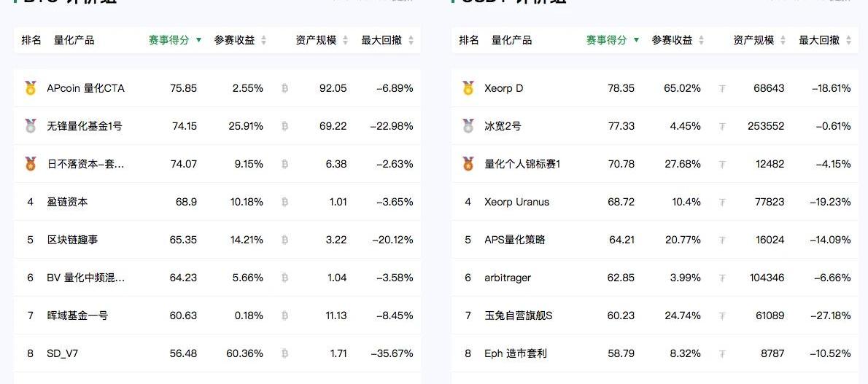The width and height of the screenshot is (868, 384).
Task: Open the SD_V7 product entry
Action: pos(63,353)
